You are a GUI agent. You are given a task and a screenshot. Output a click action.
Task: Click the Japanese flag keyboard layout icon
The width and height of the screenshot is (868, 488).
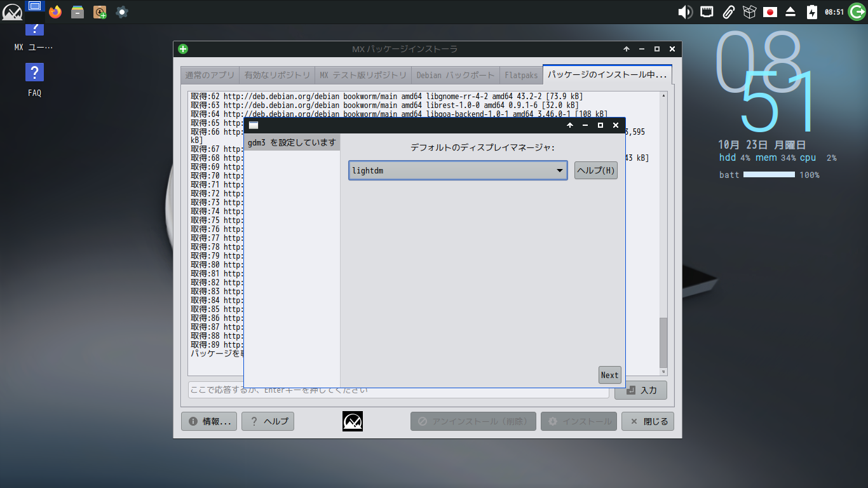click(x=770, y=11)
